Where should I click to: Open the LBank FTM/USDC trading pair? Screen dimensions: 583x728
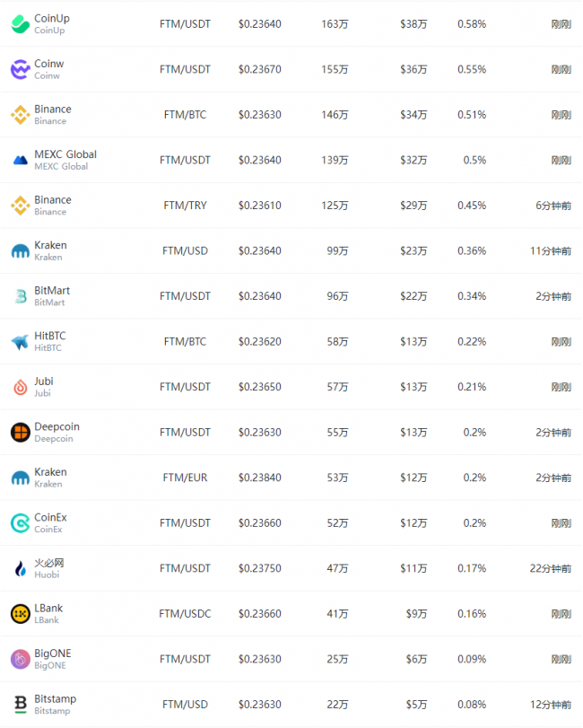coord(185,614)
